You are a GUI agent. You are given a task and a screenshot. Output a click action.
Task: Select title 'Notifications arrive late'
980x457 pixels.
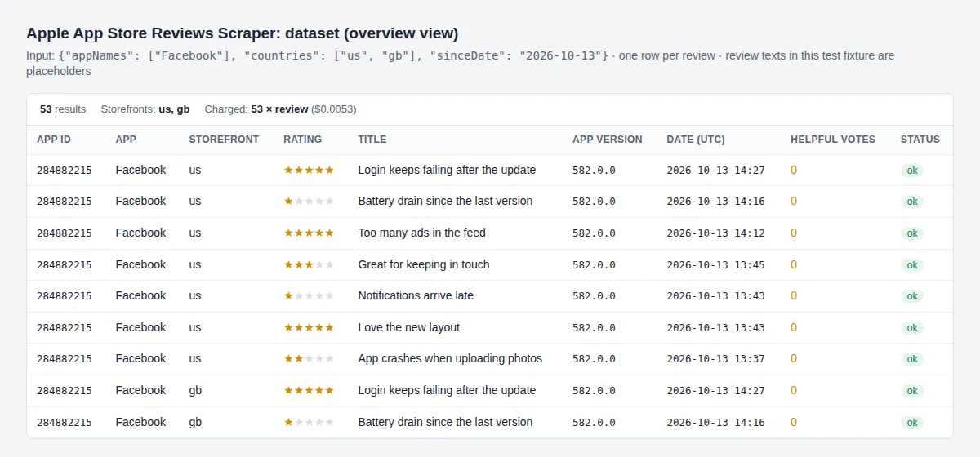coord(416,295)
